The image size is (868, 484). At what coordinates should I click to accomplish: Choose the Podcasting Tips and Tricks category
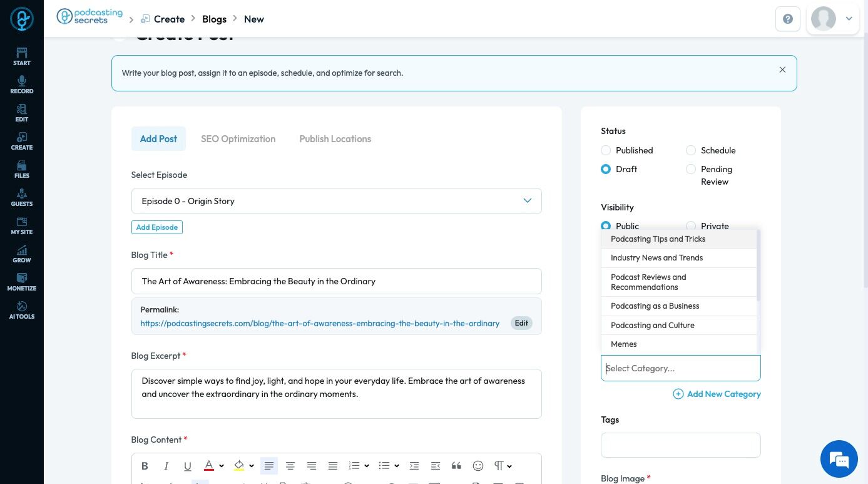click(x=679, y=239)
